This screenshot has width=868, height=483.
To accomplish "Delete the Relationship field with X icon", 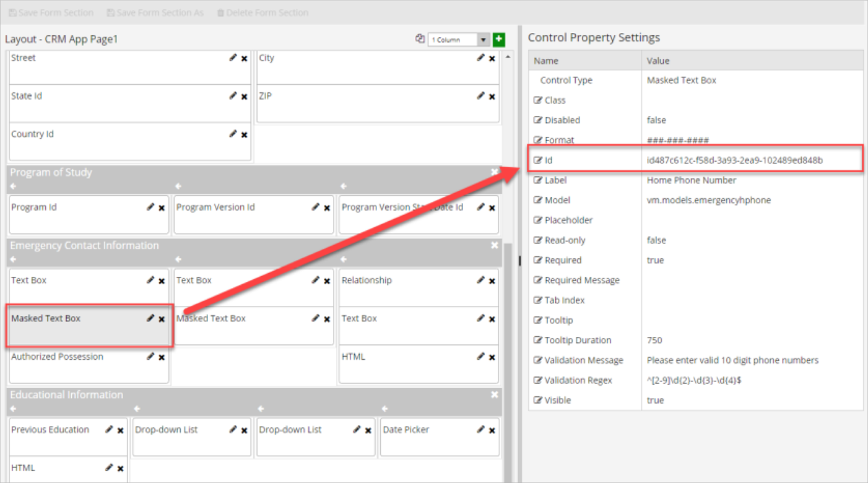I will [492, 281].
